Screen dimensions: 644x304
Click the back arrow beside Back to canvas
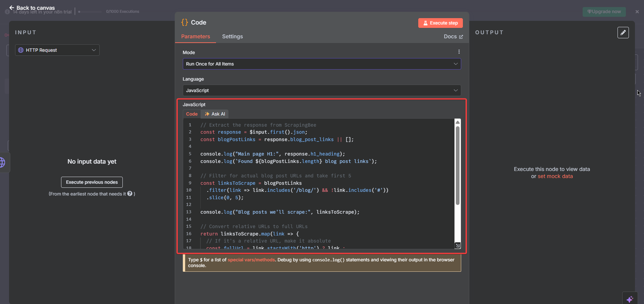click(12, 7)
